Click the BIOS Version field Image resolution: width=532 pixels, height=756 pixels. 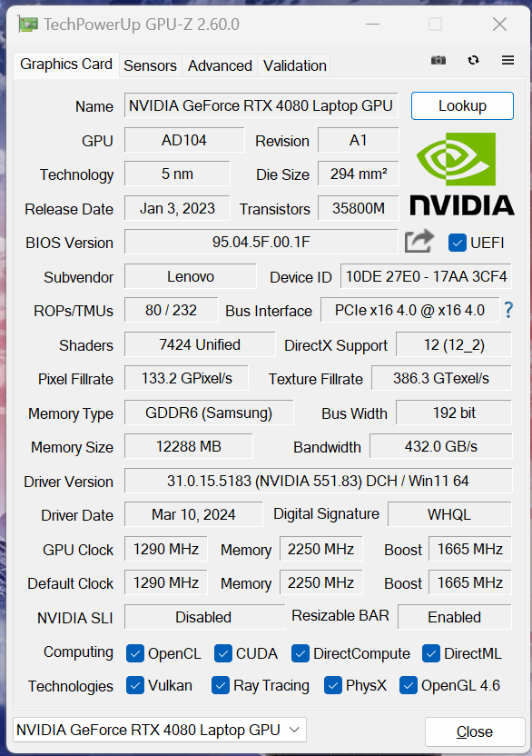coord(261,242)
